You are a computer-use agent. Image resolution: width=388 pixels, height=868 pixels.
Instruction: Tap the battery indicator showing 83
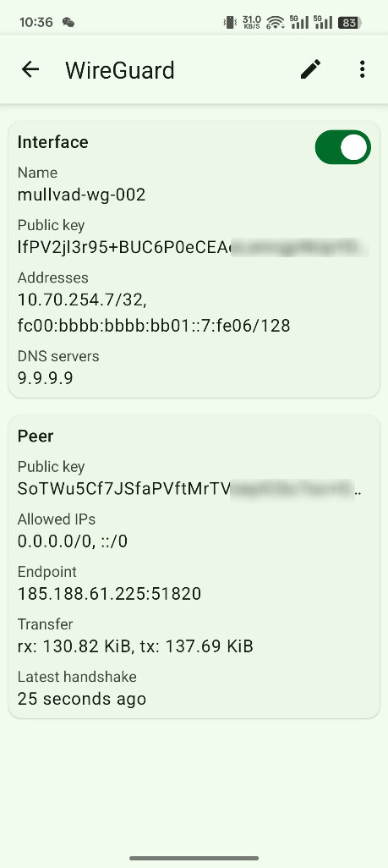click(350, 22)
